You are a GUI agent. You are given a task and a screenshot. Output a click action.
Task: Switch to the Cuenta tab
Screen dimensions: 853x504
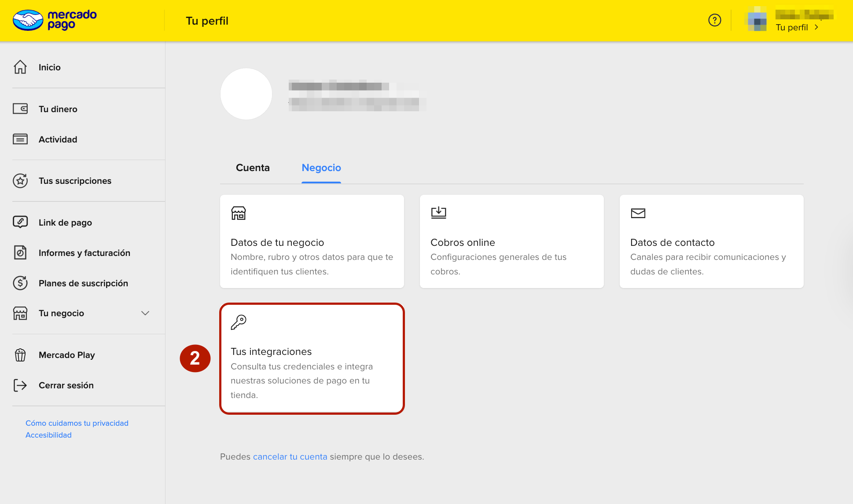[253, 168]
